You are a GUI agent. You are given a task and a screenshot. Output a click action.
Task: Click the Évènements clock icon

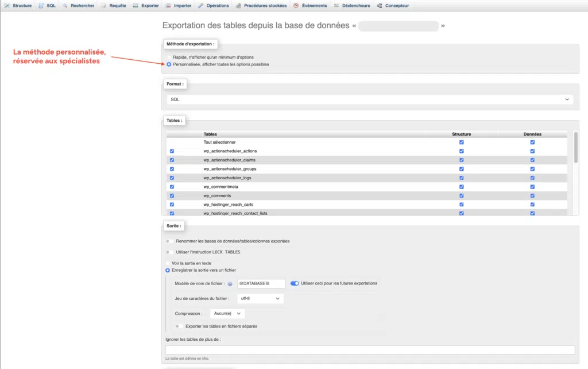296,6
